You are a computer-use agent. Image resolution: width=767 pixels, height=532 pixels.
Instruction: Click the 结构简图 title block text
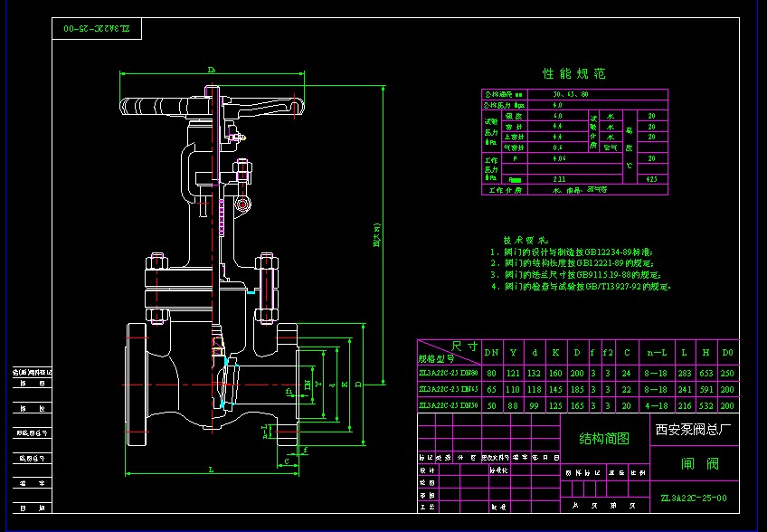click(603, 439)
